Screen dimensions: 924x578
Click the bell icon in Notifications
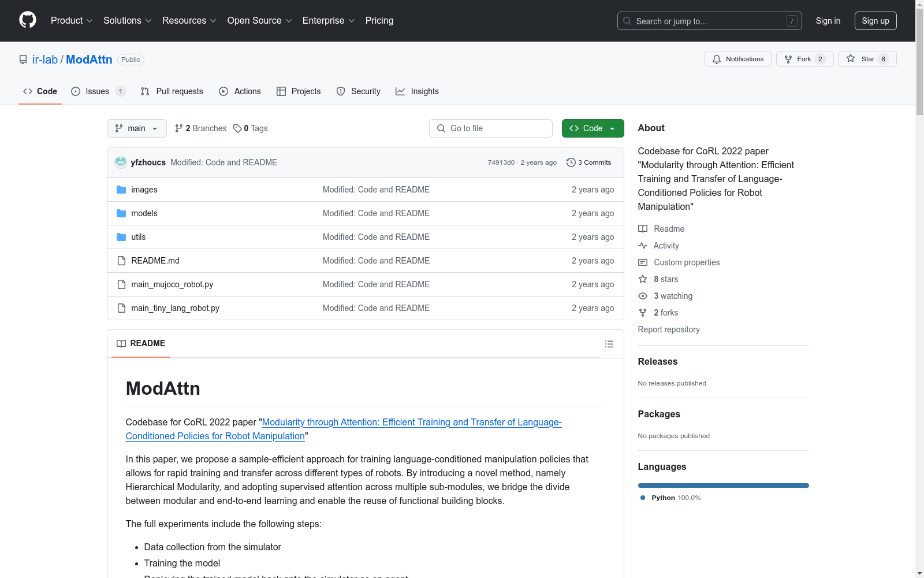point(717,59)
